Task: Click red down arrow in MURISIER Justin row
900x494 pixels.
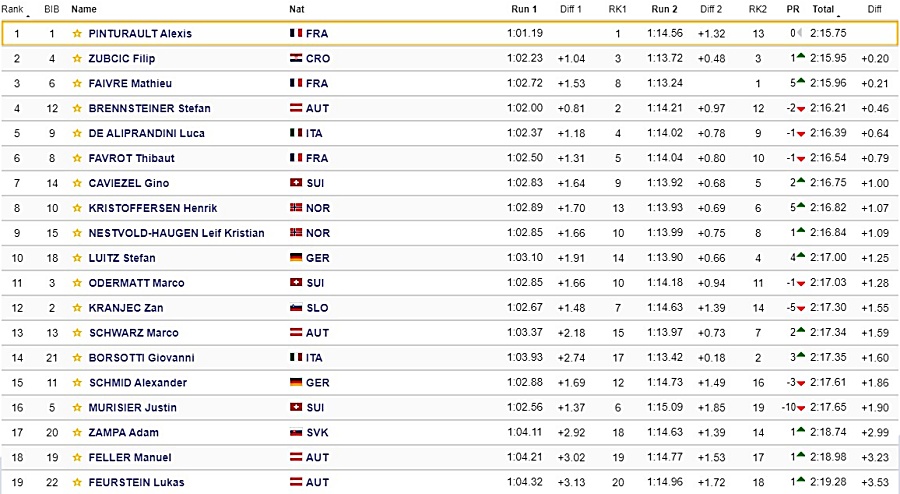Action: point(801,408)
